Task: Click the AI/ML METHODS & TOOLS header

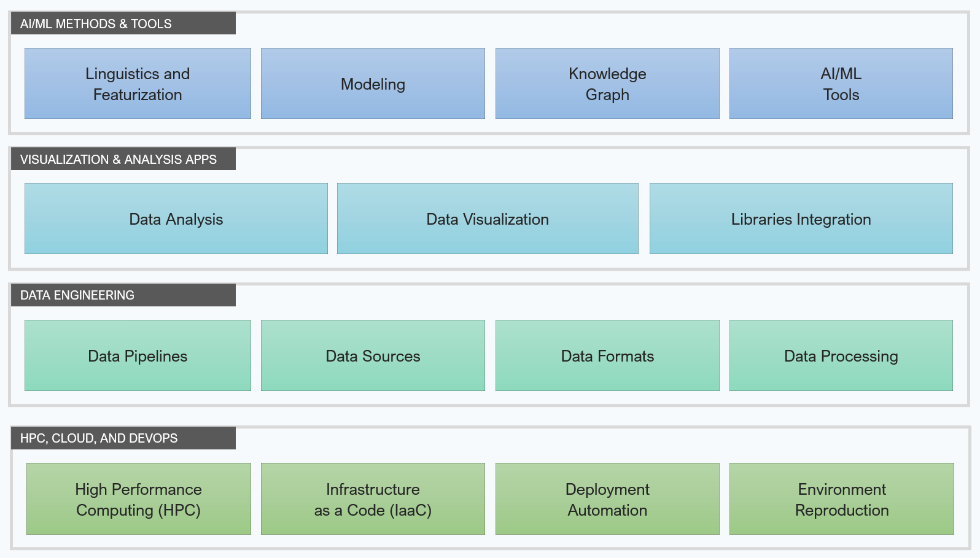Action: tap(123, 23)
